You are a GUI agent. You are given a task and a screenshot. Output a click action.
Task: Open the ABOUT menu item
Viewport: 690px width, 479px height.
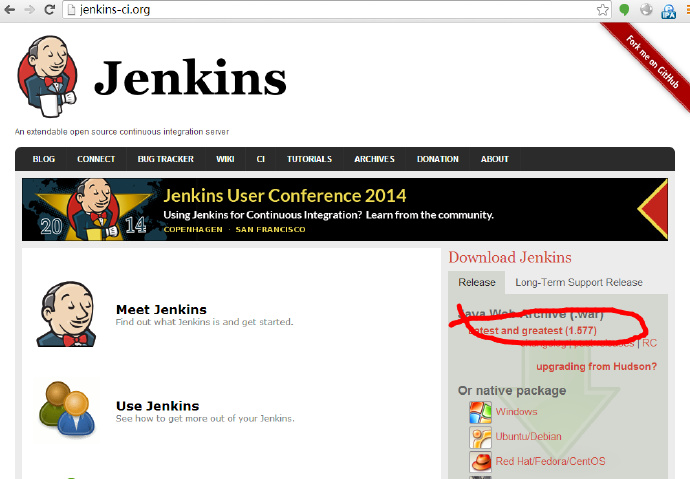[495, 159]
